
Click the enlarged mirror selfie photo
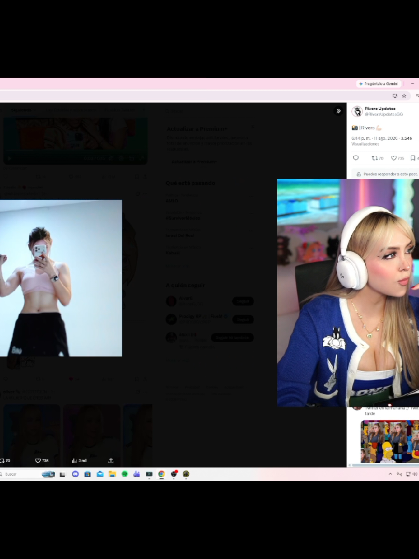click(61, 278)
